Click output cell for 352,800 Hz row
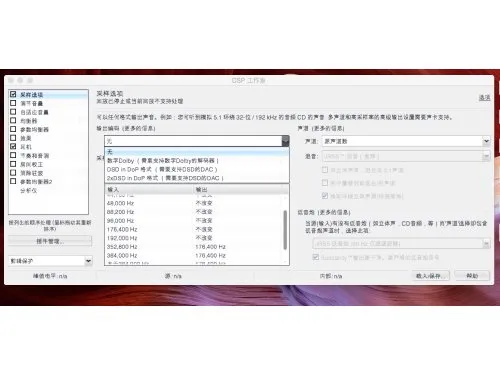This screenshot has height=375, width=500. (210, 247)
